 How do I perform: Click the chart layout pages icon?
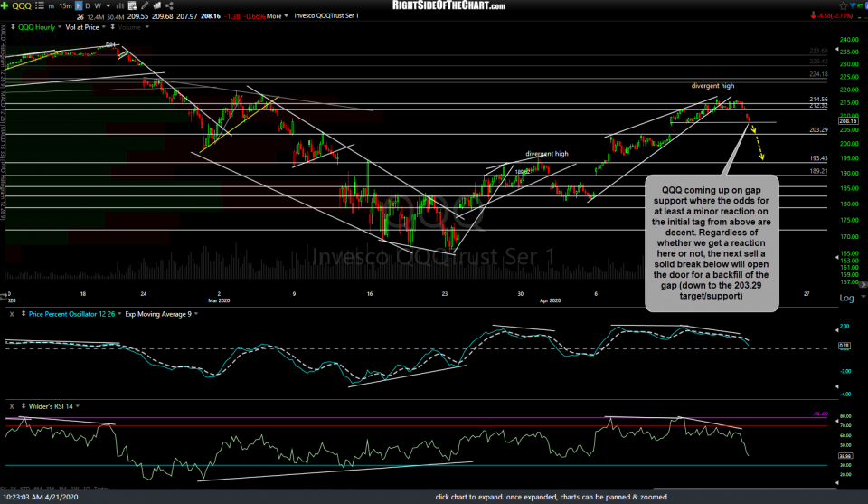point(157,5)
